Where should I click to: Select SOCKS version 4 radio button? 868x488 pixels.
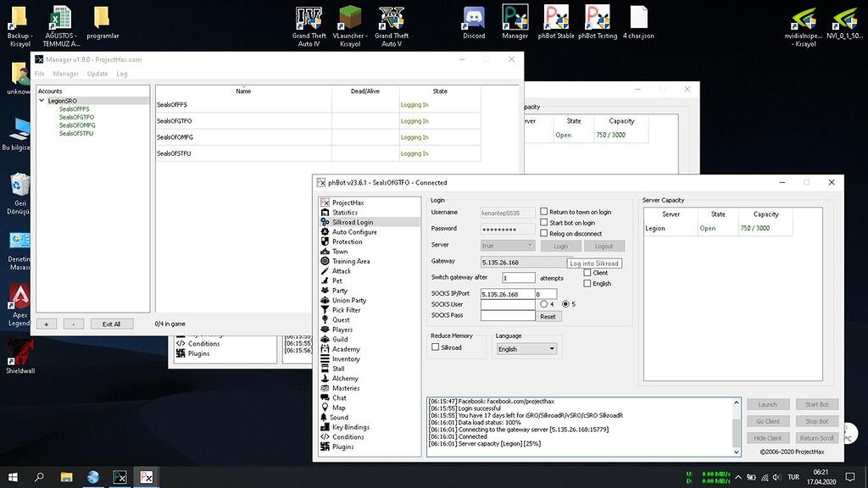coord(543,304)
